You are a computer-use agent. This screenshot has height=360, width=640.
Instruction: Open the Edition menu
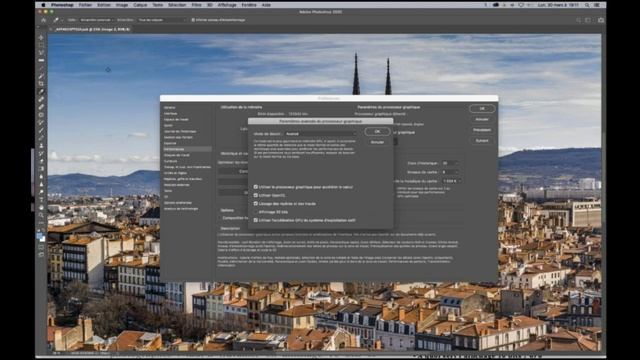(104, 5)
